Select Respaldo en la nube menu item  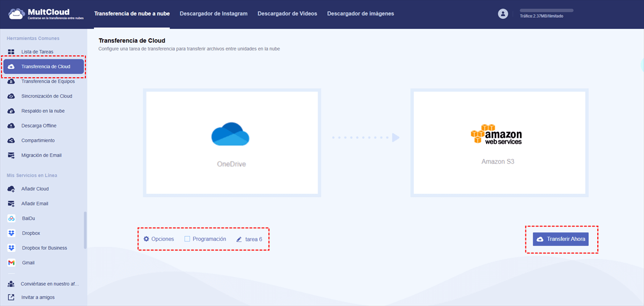[x=43, y=111]
